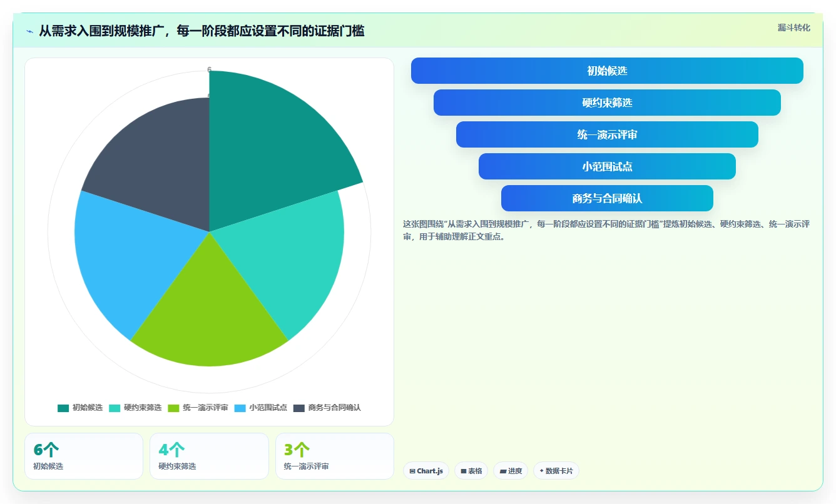Select the 数据卡片 tag chip
Image resolution: width=836 pixels, height=504 pixels.
[556, 471]
